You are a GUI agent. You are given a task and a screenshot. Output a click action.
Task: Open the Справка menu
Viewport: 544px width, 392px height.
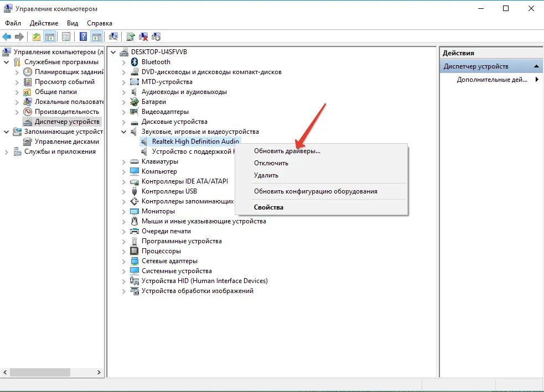[99, 23]
